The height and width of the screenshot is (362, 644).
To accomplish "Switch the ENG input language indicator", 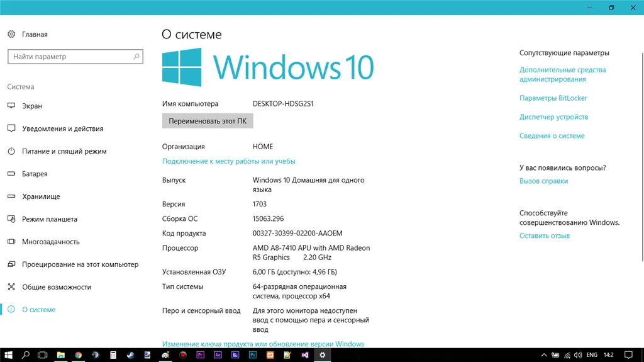I will [592, 355].
